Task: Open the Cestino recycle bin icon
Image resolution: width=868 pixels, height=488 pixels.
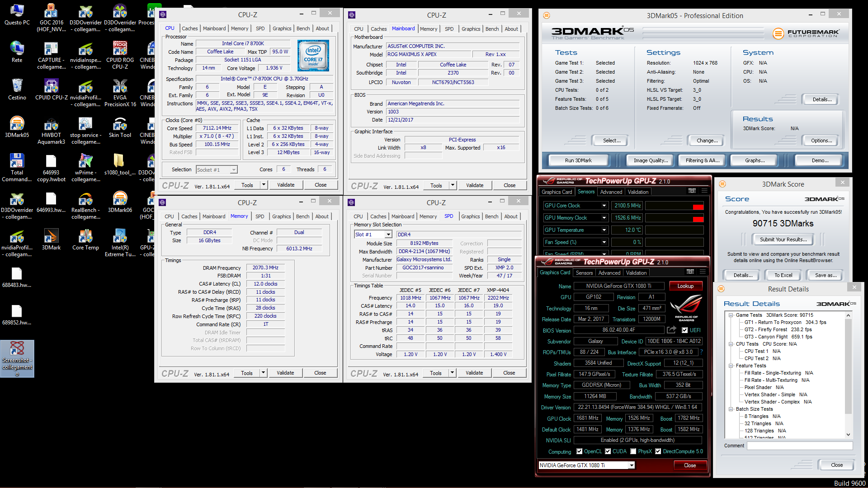Action: 17,89
